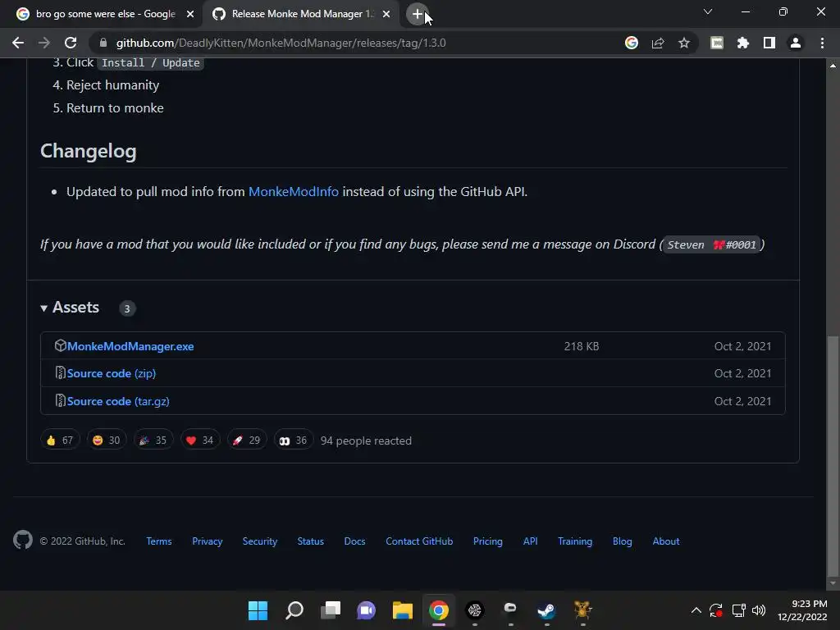
Task: Click the pinned extension icon left of puzzle
Action: pos(717,43)
